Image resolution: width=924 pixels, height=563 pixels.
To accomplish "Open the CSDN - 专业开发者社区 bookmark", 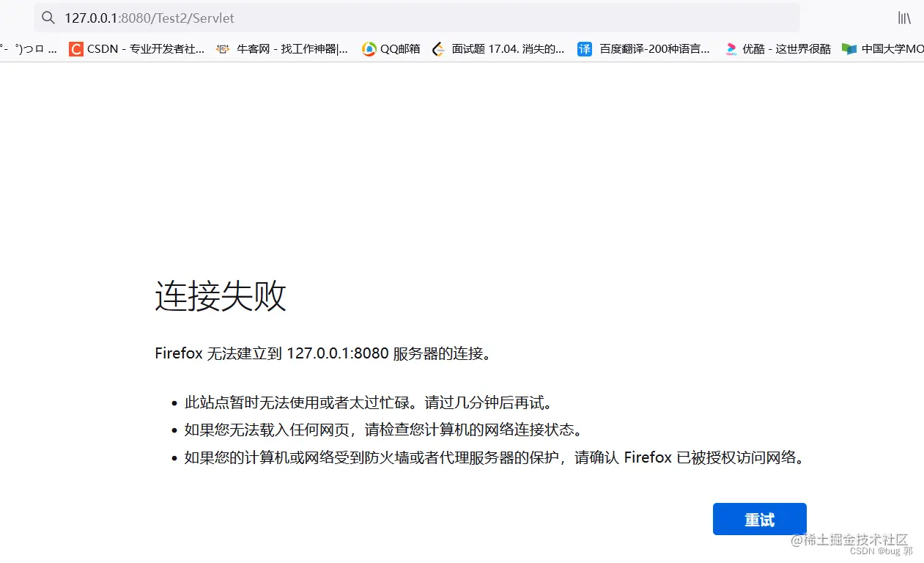I will [136, 48].
